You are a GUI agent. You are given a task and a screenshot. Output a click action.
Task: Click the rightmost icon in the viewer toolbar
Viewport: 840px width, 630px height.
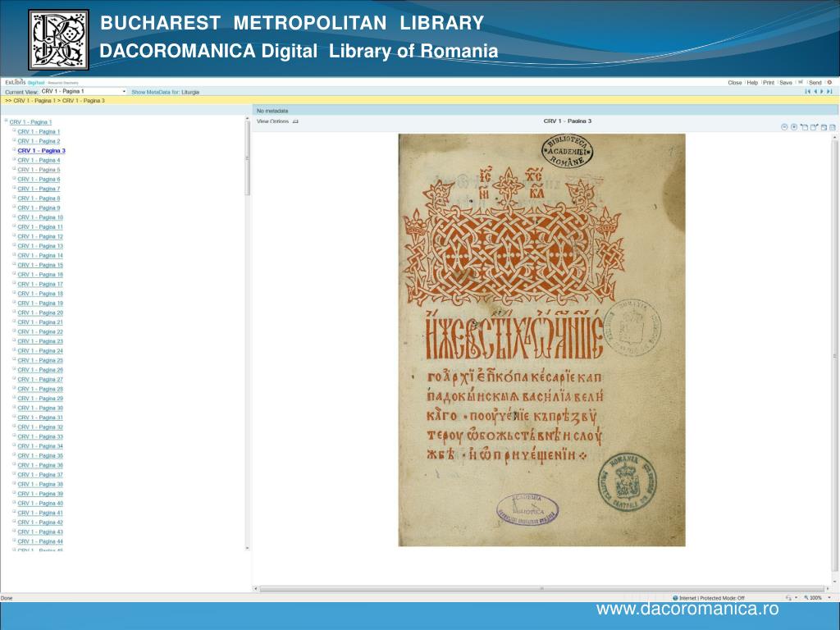[833, 127]
